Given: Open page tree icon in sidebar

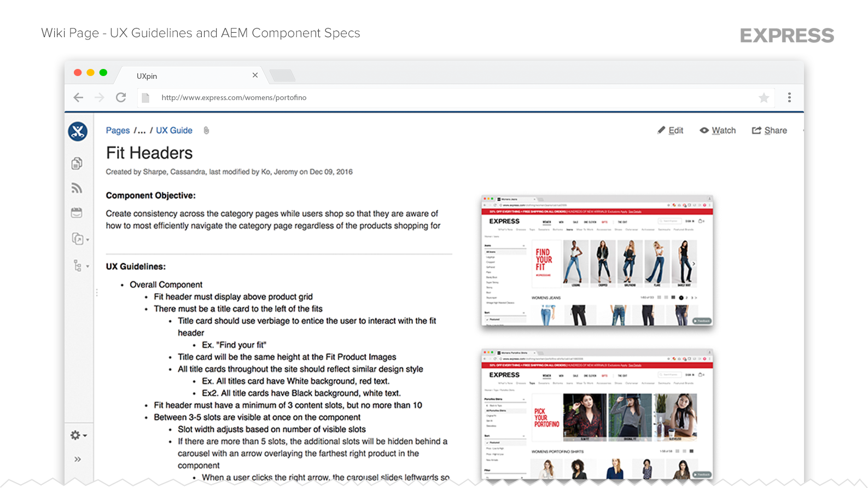Looking at the screenshot, I should click(80, 266).
